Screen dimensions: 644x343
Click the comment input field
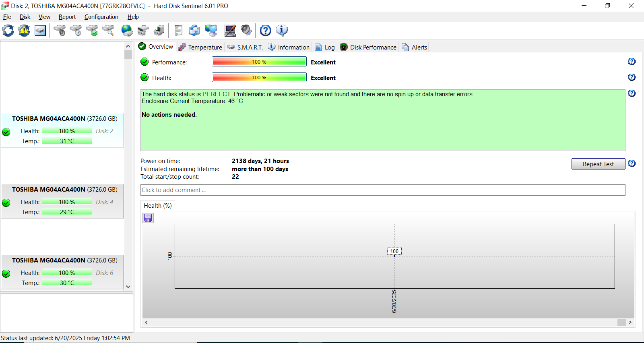383,190
